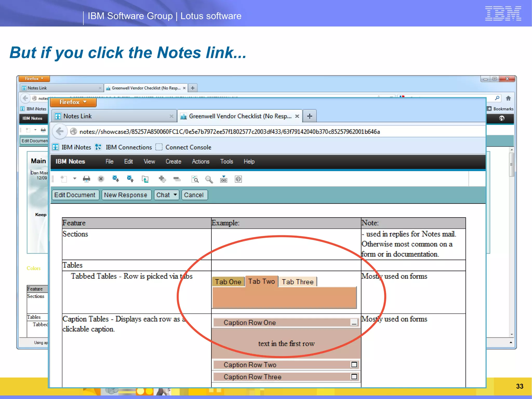Click the IBM Notes logo text in front window
Viewport: 532px width, 399px height.
click(x=70, y=161)
